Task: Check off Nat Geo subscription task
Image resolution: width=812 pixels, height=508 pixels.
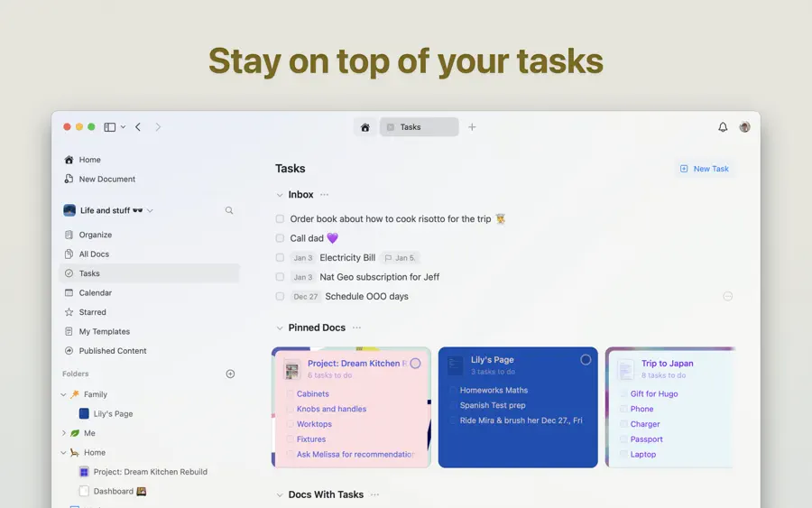Action: (280, 277)
